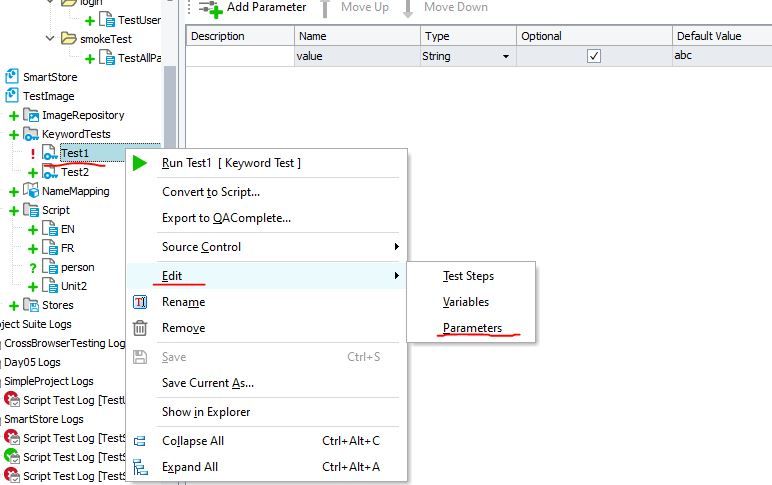Click the Stores folder icon

31,305
